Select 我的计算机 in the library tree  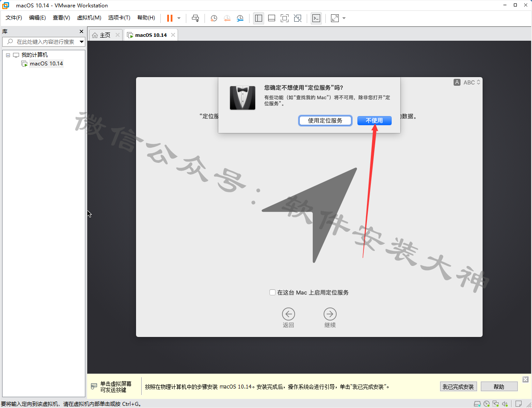[35, 55]
